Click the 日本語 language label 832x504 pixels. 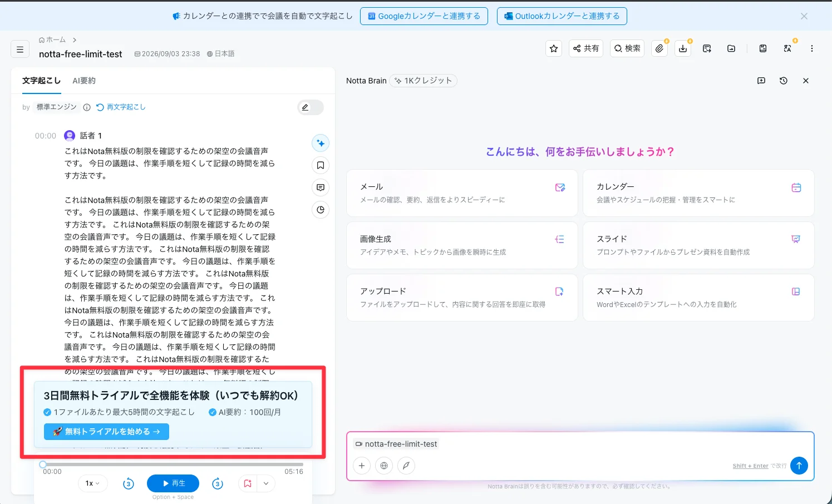(x=220, y=54)
